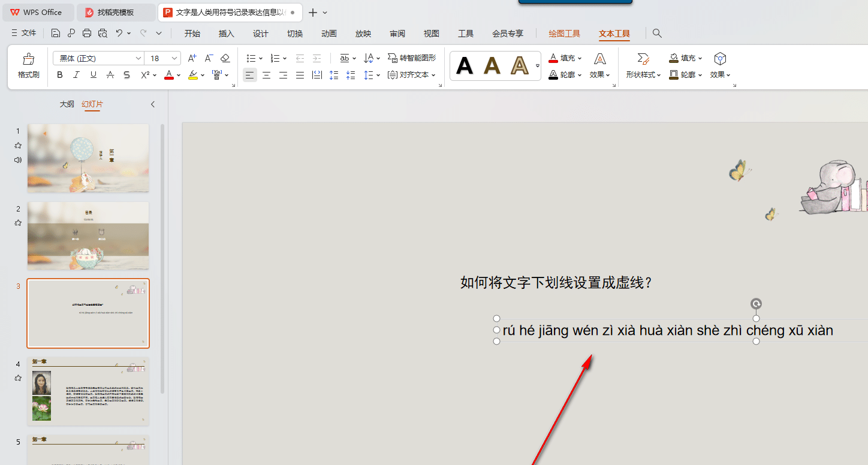Click the Redo arrow icon
868x465 pixels.
[x=143, y=34]
